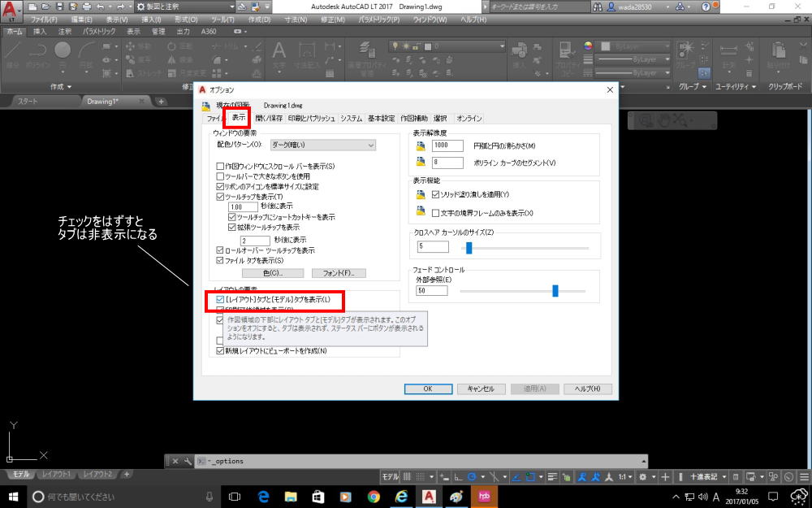Check the text boundary frame only checkbox
This screenshot has width=812, height=508.
435,213
